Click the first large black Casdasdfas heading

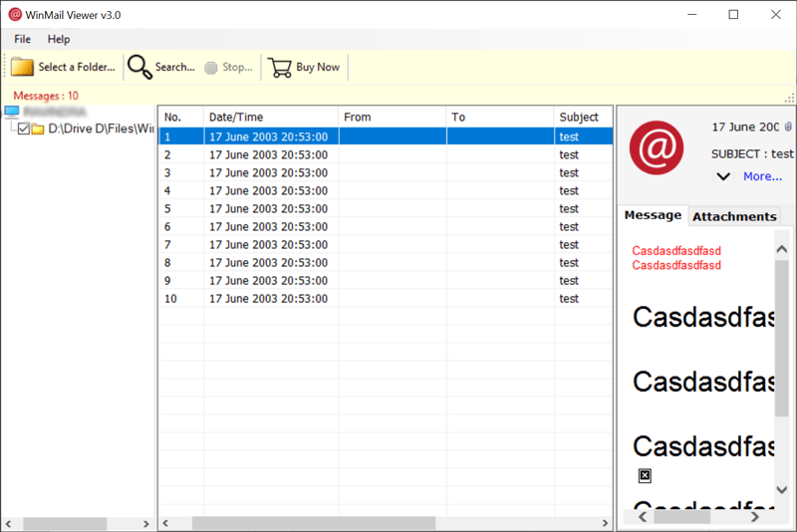click(704, 317)
